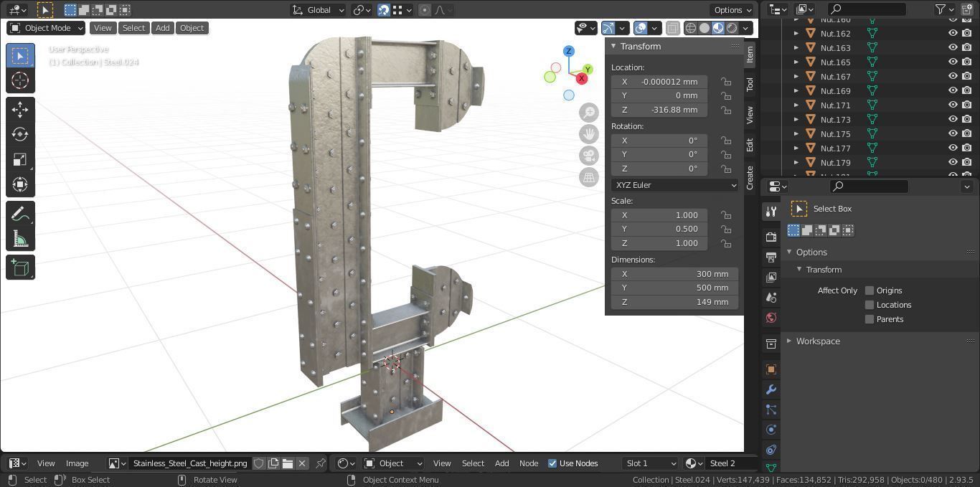Open viewport Add menu
Image resolution: width=980 pixels, height=487 pixels.
click(x=163, y=28)
